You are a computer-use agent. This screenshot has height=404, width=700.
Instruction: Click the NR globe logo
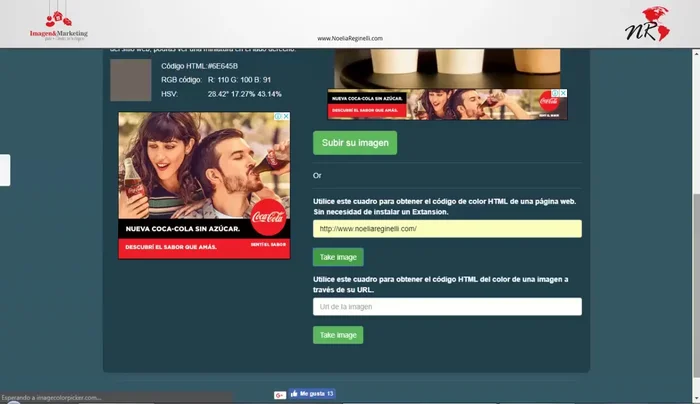tap(649, 22)
